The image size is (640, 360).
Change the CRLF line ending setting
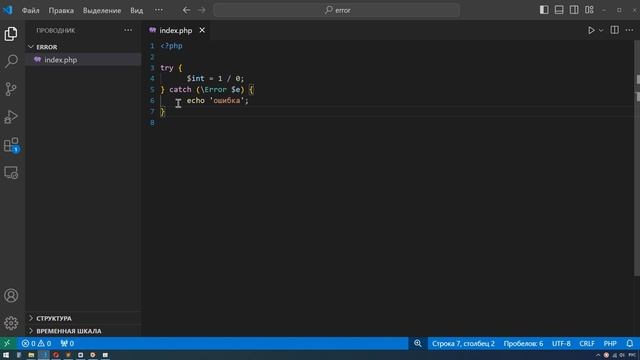coord(587,344)
